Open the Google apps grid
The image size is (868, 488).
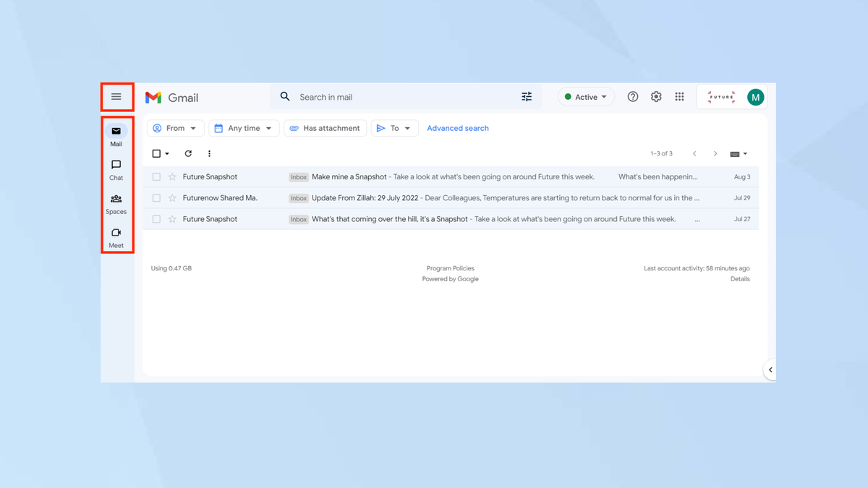(x=679, y=96)
